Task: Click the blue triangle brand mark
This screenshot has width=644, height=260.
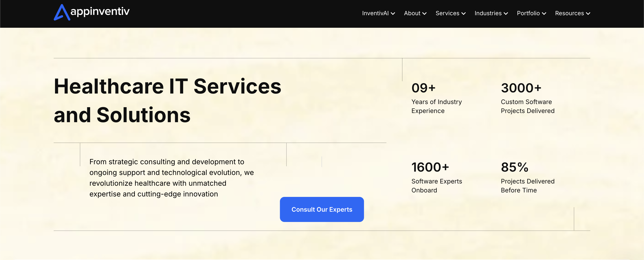Action: [62, 13]
